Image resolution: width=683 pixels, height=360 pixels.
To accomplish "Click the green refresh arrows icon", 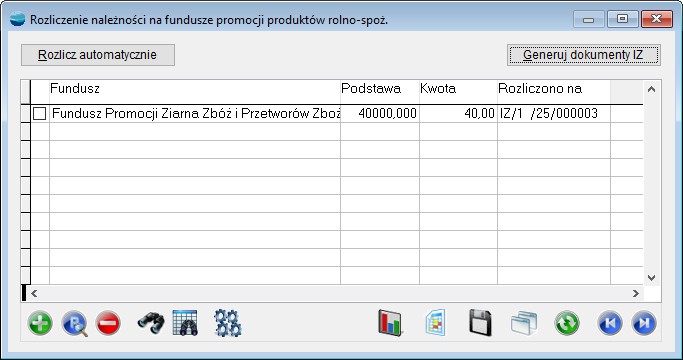I will tap(567, 323).
